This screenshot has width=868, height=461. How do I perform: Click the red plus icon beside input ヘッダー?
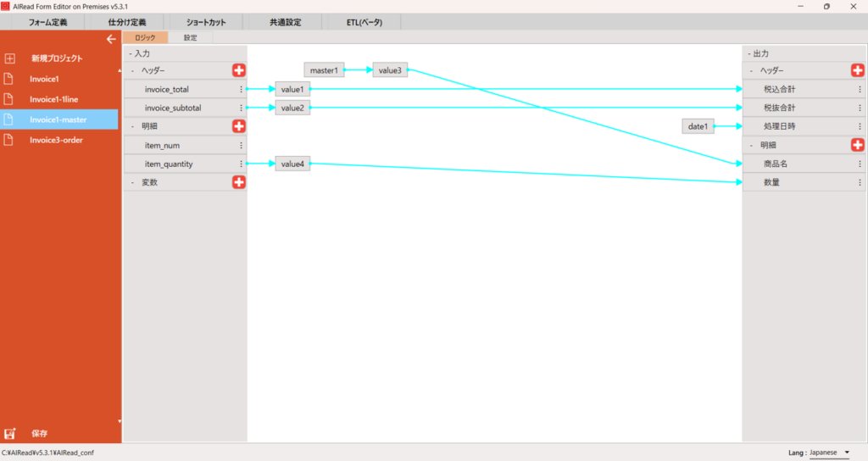(239, 70)
